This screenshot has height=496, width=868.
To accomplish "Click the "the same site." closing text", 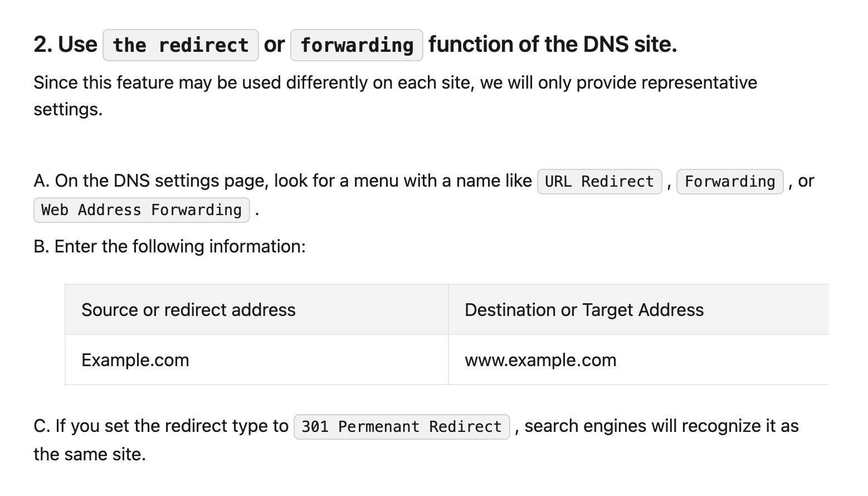I will [x=90, y=454].
